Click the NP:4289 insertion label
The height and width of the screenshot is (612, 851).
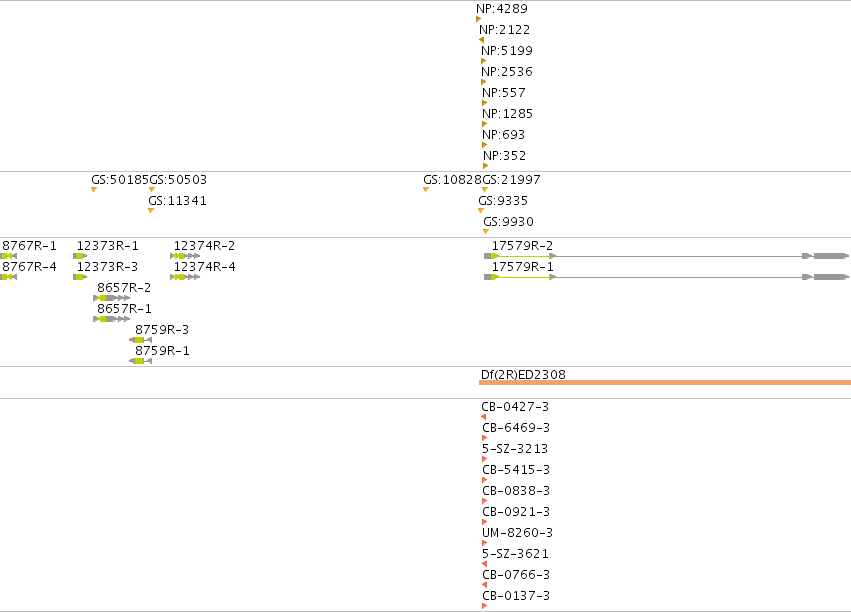click(501, 9)
